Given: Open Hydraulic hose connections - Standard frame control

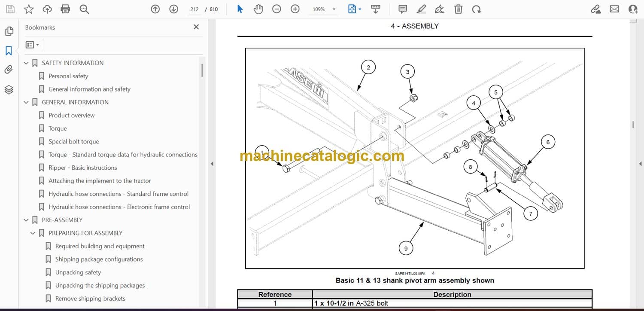Looking at the screenshot, I should click(118, 194).
